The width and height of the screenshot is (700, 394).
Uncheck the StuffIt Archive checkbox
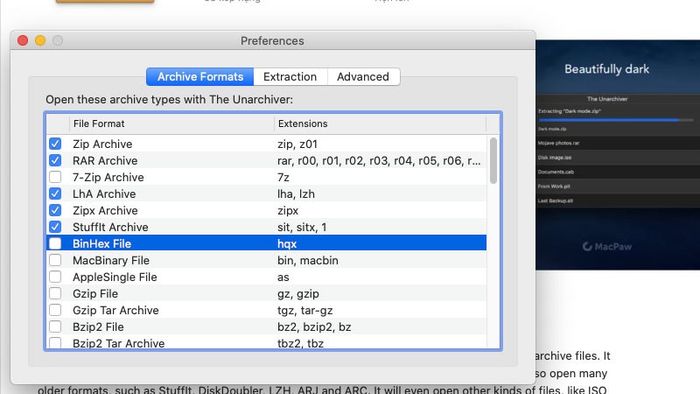point(55,227)
